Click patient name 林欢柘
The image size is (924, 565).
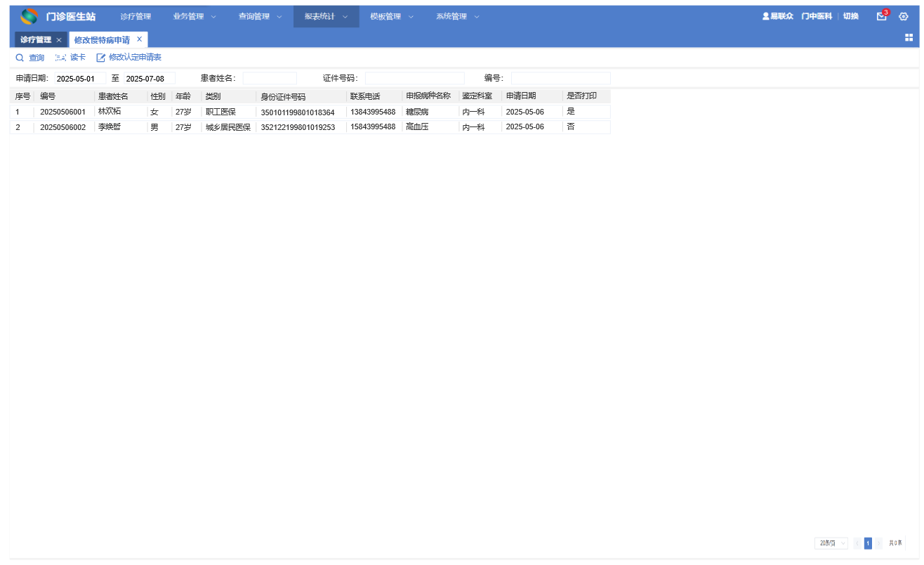tap(110, 111)
